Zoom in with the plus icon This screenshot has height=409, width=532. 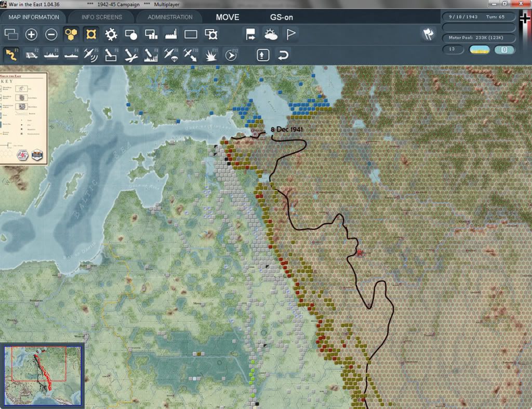31,34
